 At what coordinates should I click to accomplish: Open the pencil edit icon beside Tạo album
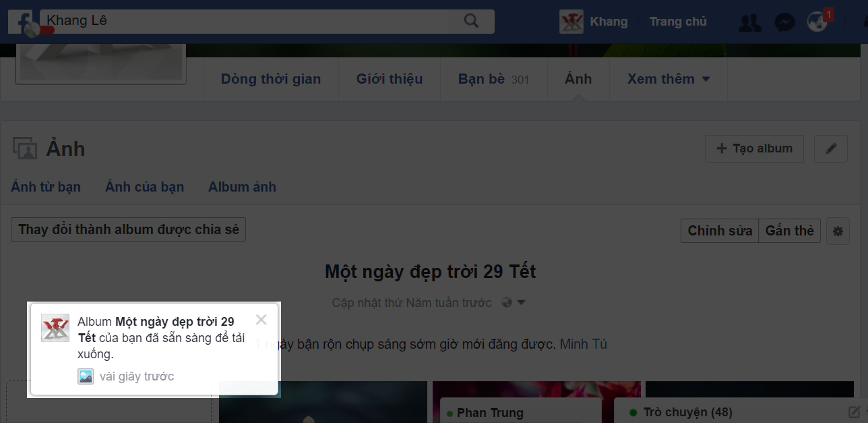click(x=830, y=148)
